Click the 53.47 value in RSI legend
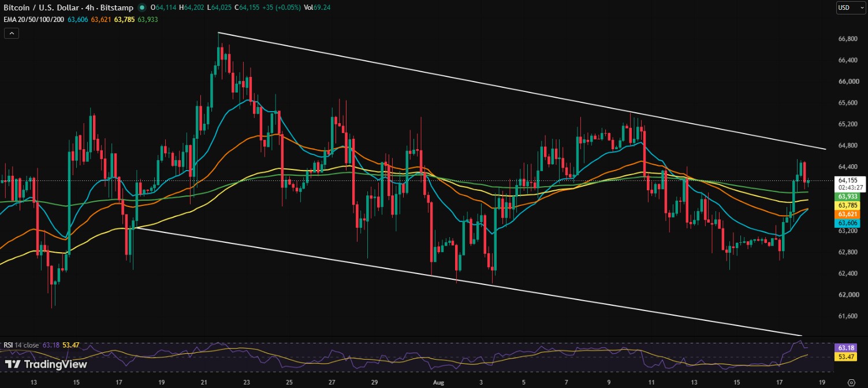This screenshot has width=868, height=388. [70, 345]
